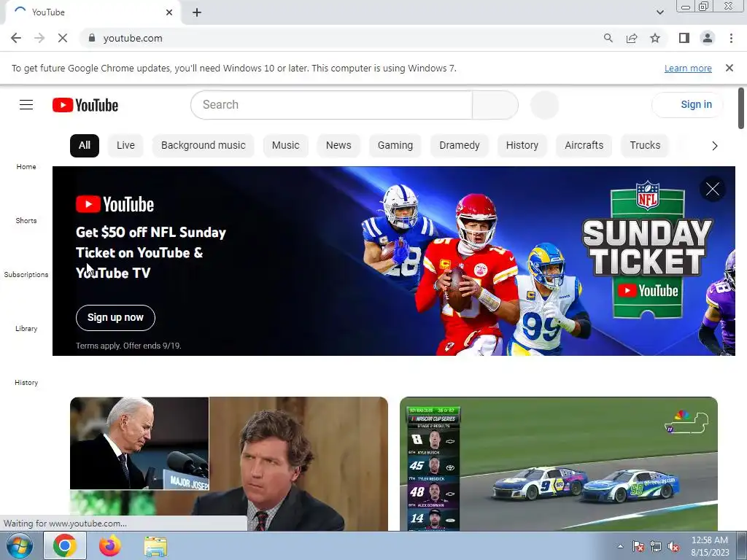This screenshot has width=747, height=560.
Task: Open Shorts in the sidebar
Action: 26,220
